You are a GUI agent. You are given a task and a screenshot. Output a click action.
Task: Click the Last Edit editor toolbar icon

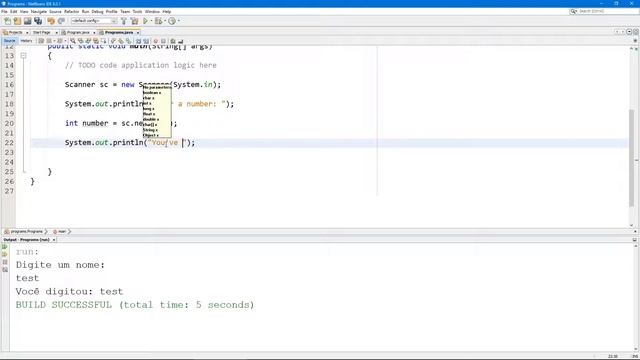(x=41, y=41)
